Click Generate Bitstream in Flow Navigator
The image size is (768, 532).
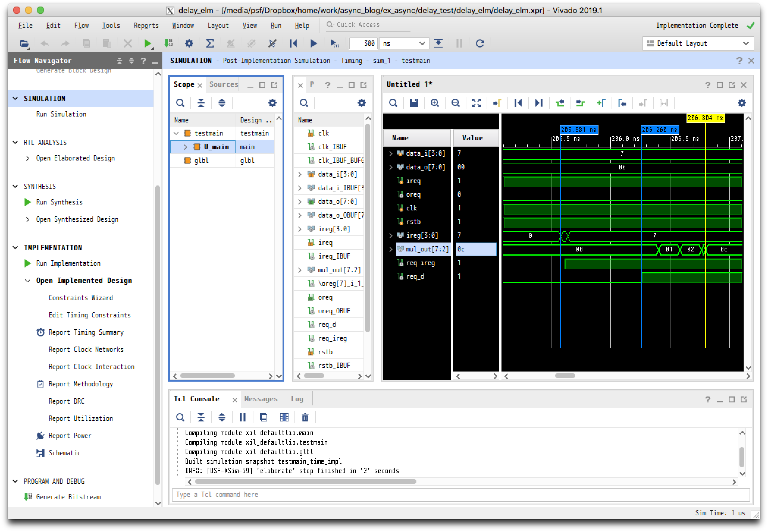[x=68, y=497]
